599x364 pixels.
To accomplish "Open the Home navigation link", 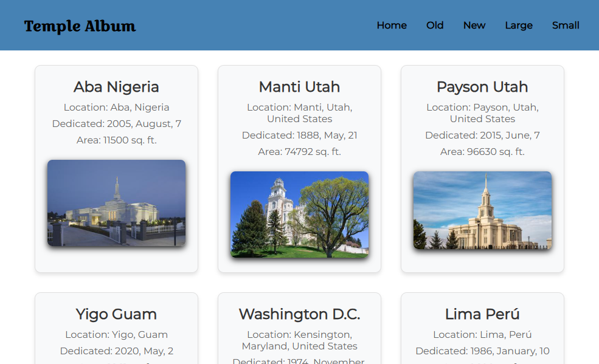I will click(x=392, y=26).
